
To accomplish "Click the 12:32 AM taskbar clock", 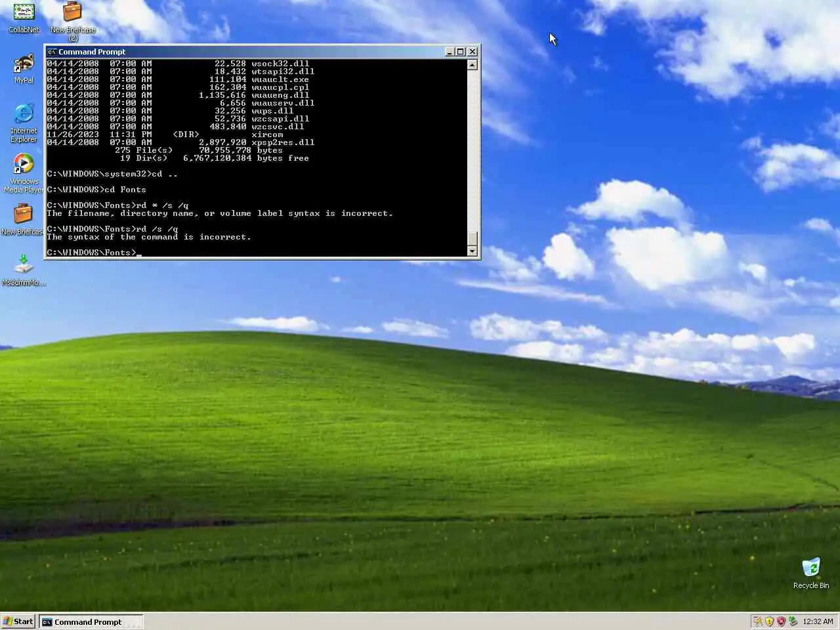I will point(818,621).
